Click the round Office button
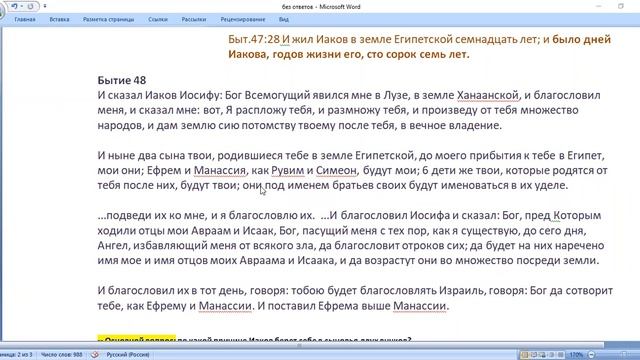This screenshot has width=640, height=360. tap(1, 10)
